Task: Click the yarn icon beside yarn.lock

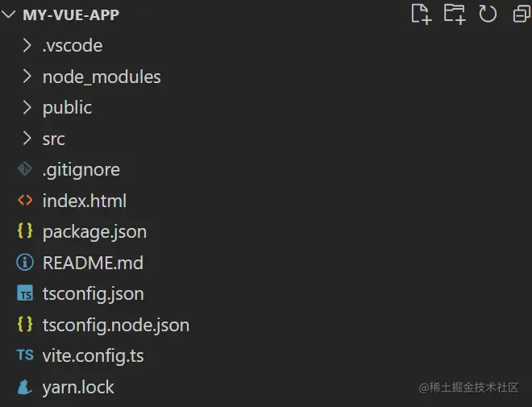Action: pos(25,387)
